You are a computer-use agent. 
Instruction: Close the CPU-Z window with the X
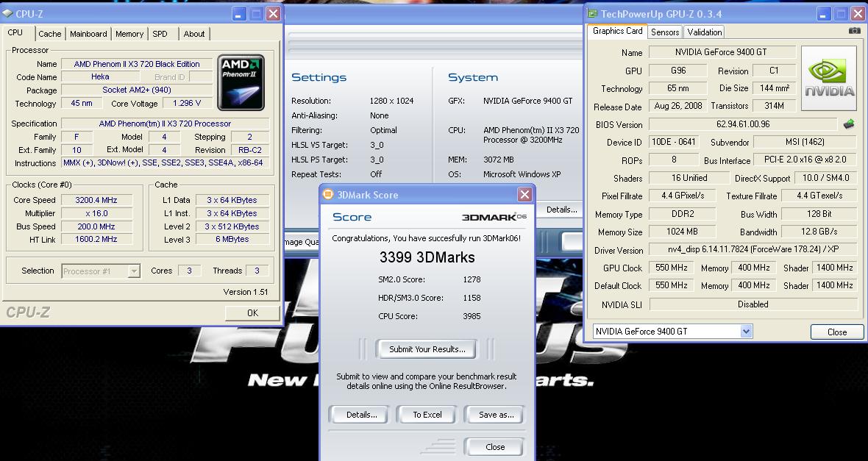(x=273, y=13)
